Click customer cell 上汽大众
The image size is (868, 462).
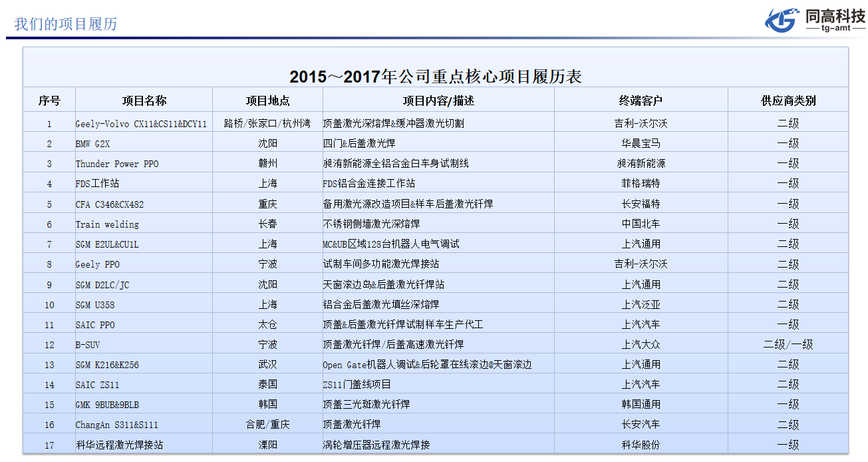(641, 345)
